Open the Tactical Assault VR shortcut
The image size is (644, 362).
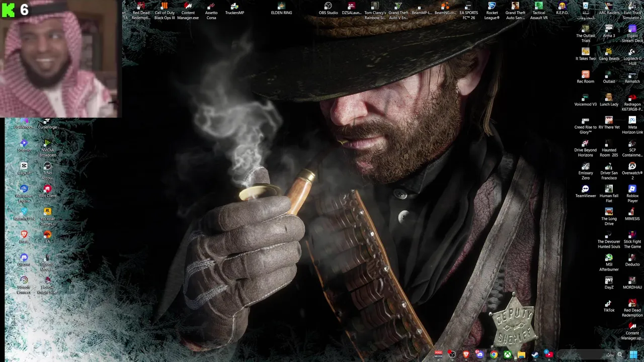point(538,11)
